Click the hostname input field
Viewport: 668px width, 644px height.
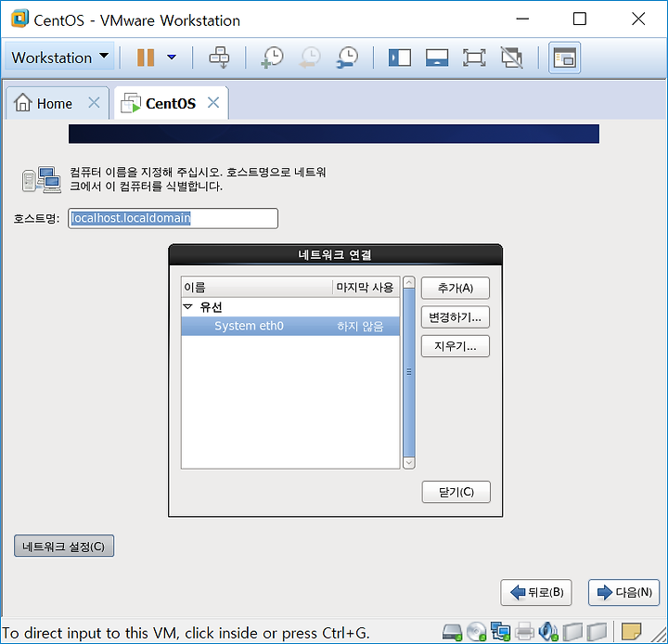click(173, 219)
